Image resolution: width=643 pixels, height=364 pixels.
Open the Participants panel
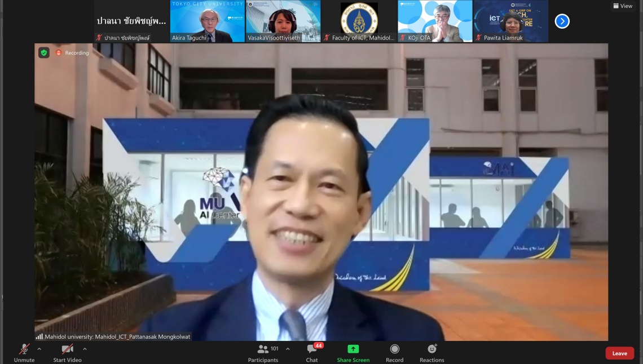point(263,352)
